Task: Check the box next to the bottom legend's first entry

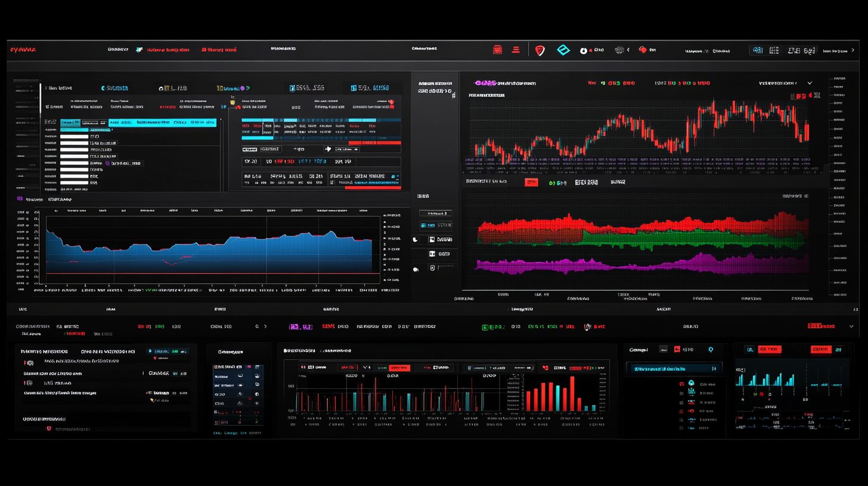Action: (x=681, y=384)
